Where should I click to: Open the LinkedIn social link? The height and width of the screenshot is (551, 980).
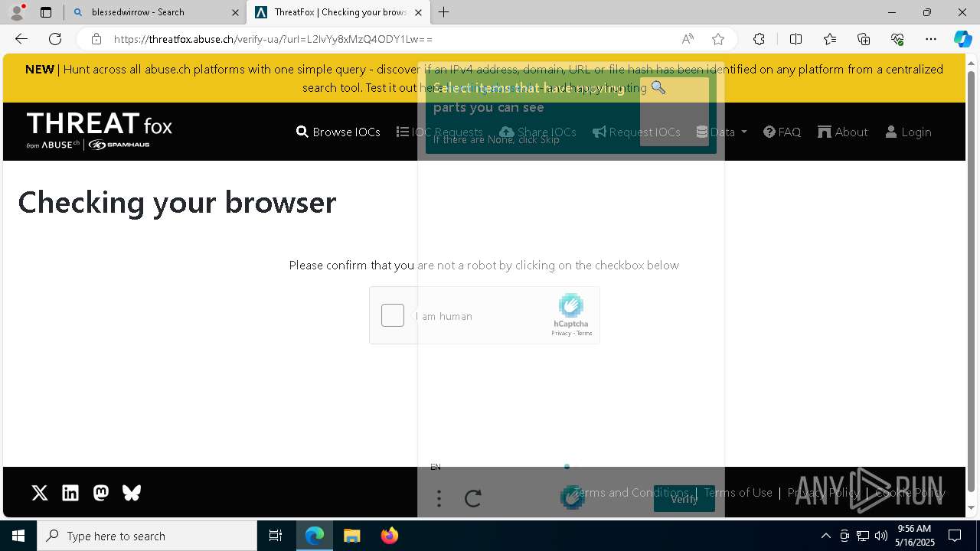(x=70, y=493)
